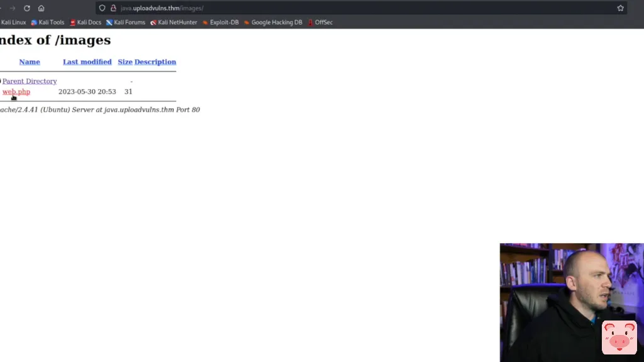The width and height of the screenshot is (644, 362).
Task: Click the Index of /images heading
Action: [x=55, y=40]
